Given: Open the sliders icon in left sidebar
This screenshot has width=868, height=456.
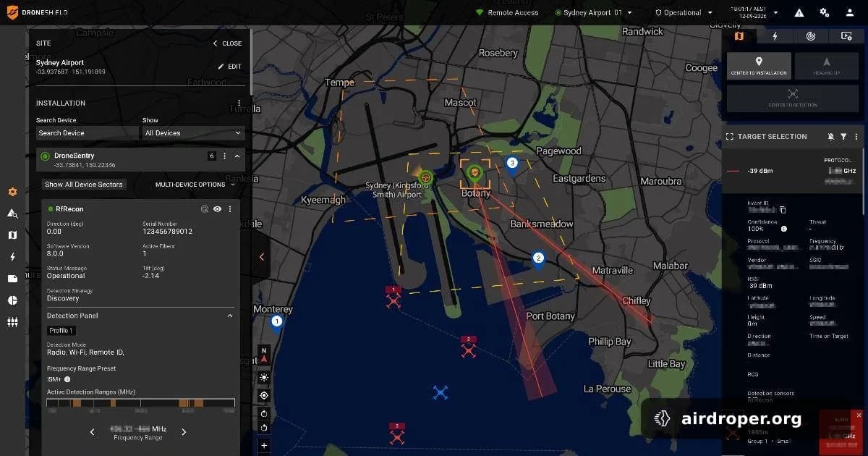Looking at the screenshot, I should pos(12,323).
